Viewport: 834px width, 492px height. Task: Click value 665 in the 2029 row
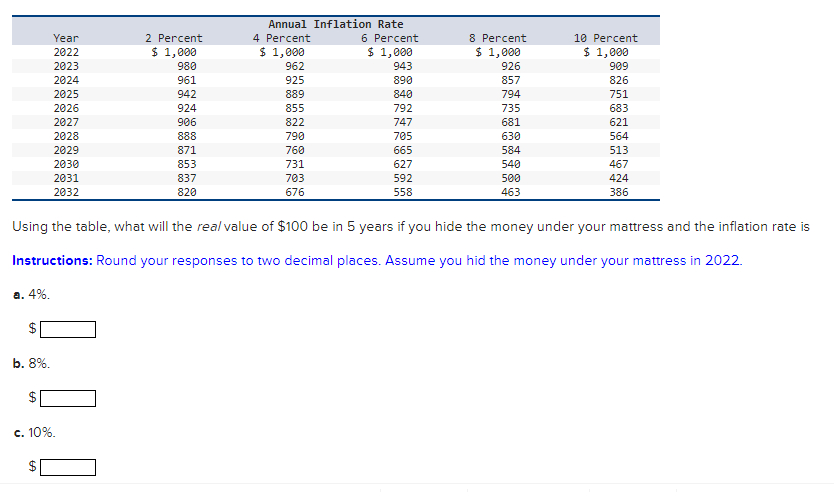click(403, 150)
